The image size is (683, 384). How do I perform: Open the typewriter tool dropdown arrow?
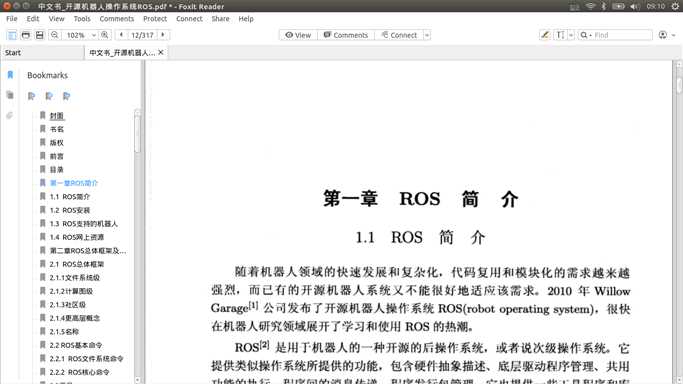[x=571, y=35]
